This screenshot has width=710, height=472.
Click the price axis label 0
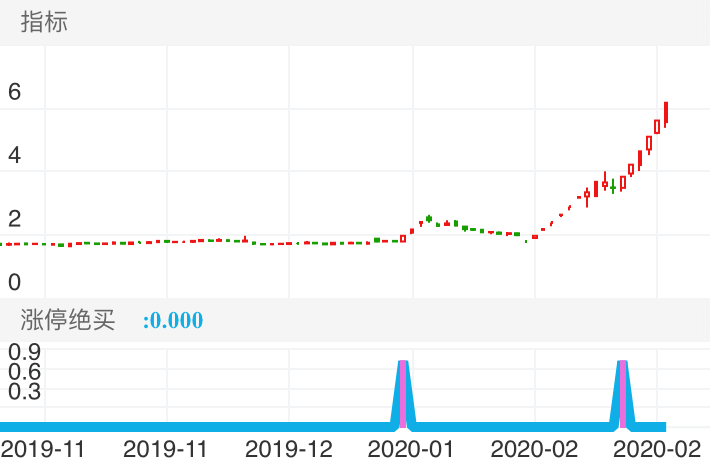(x=15, y=281)
